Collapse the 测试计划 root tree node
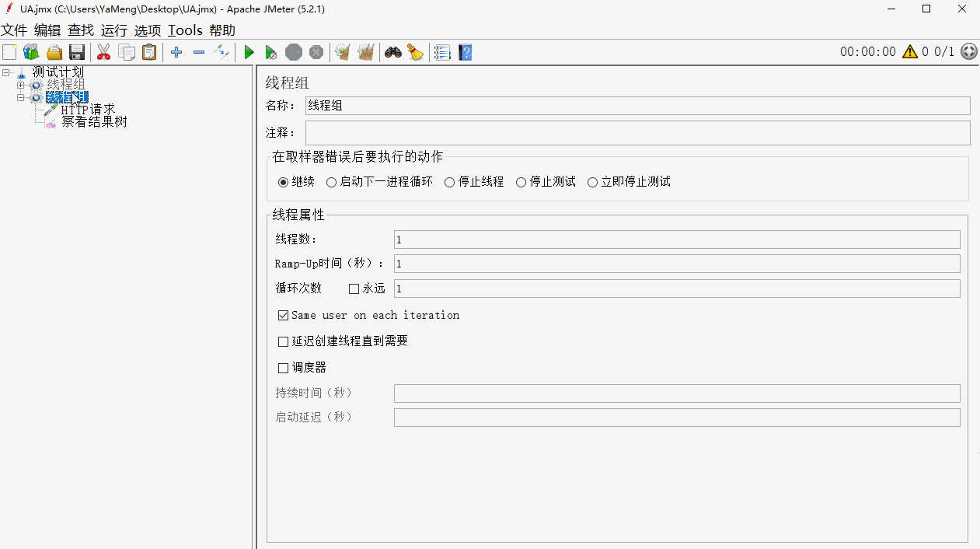Image resolution: width=980 pixels, height=549 pixels. point(7,72)
